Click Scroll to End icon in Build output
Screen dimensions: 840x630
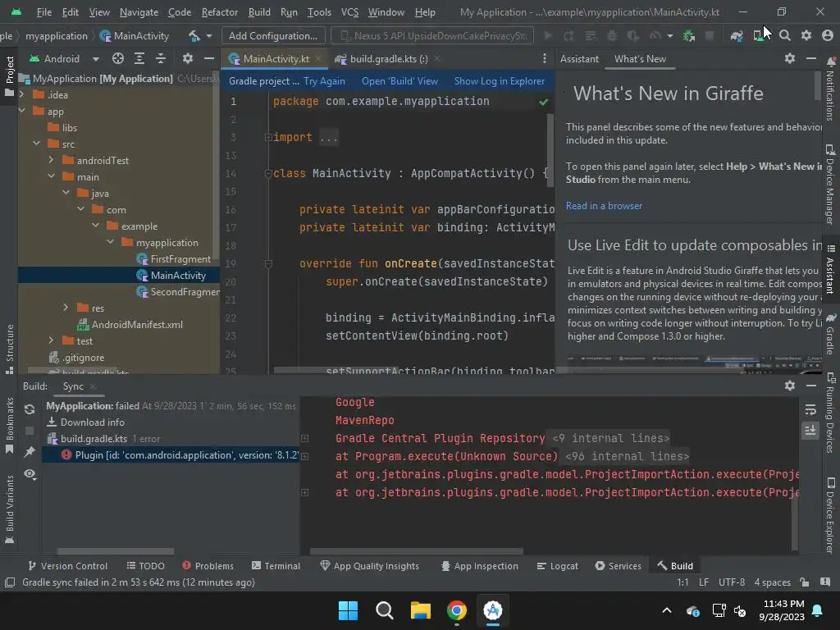point(810,430)
